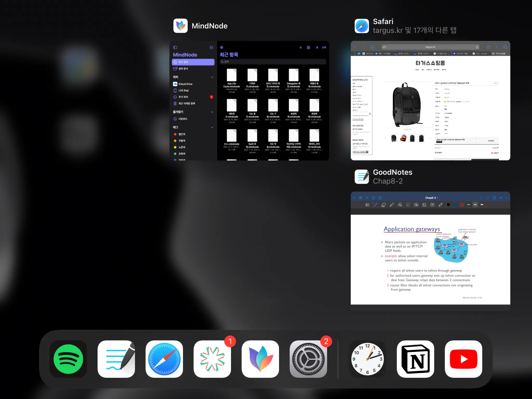
Task: Tap the Clock app in dock
Action: (x=367, y=359)
